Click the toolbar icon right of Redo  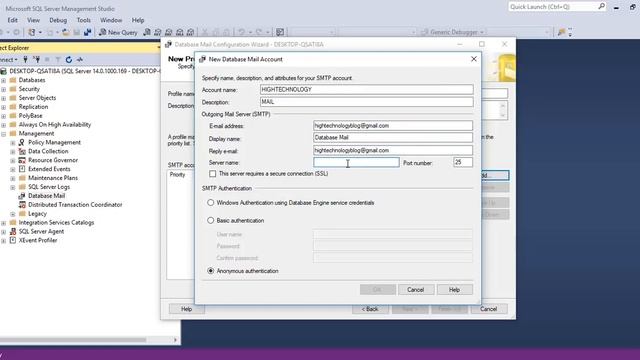(280, 32)
